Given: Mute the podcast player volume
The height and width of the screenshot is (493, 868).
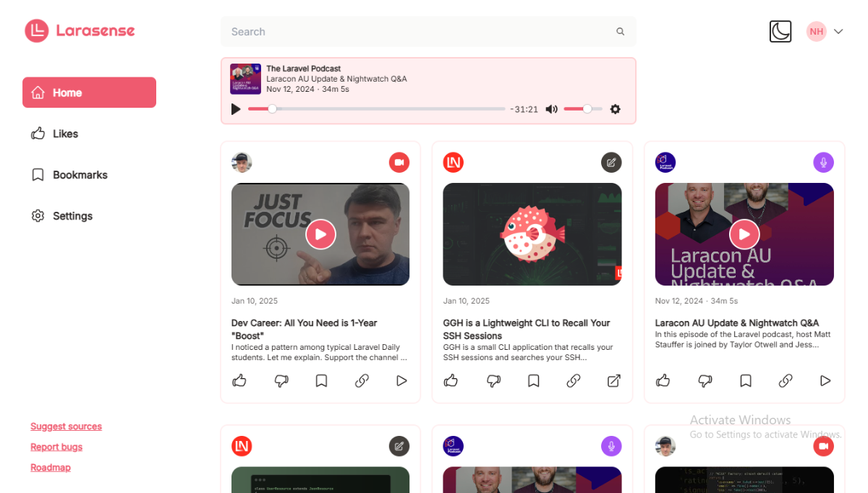Looking at the screenshot, I should pyautogui.click(x=551, y=109).
